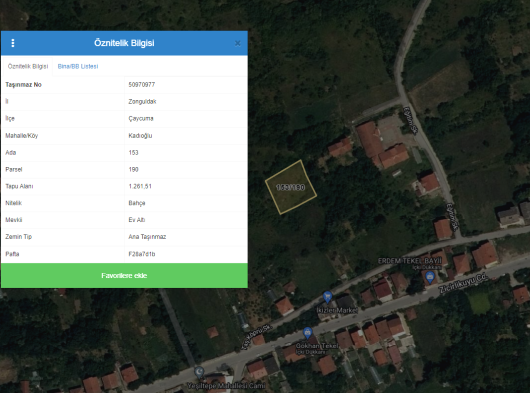Close the Öznitelik Bilgisi panel

[238, 43]
